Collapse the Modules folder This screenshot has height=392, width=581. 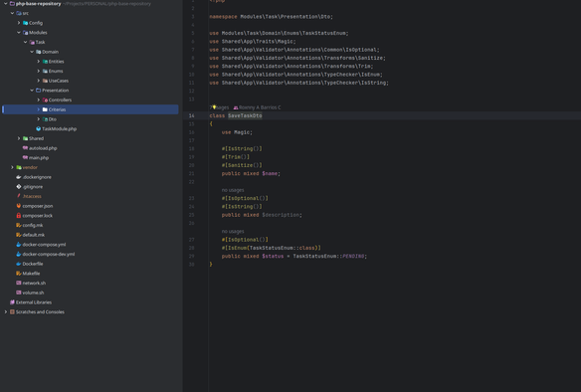tap(19, 33)
